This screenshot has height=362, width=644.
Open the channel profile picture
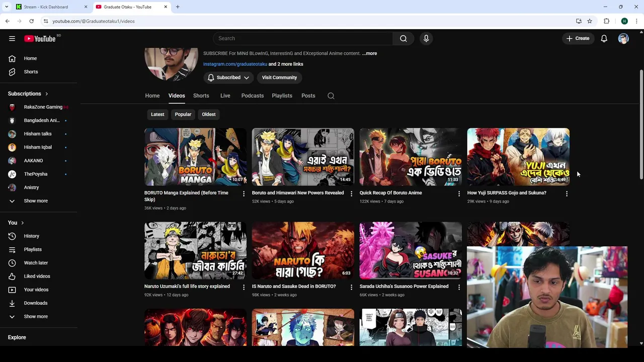pyautogui.click(x=171, y=64)
